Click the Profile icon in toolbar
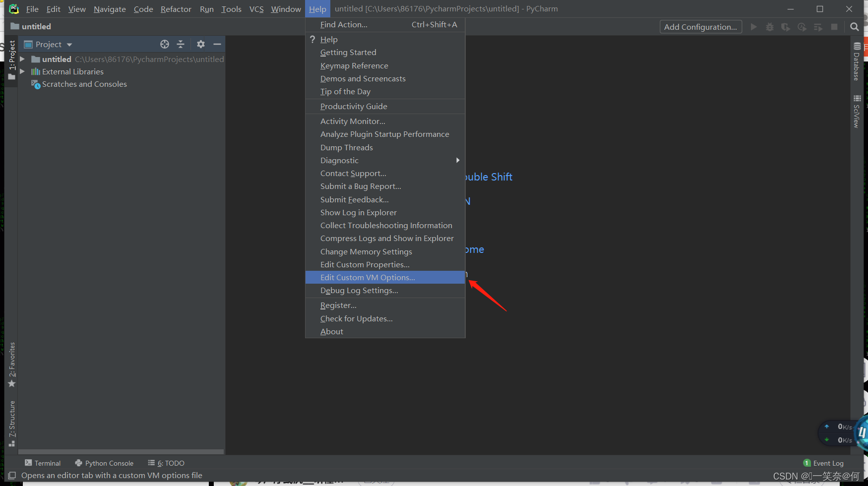Screen dimensions: 868x486 pyautogui.click(x=802, y=27)
